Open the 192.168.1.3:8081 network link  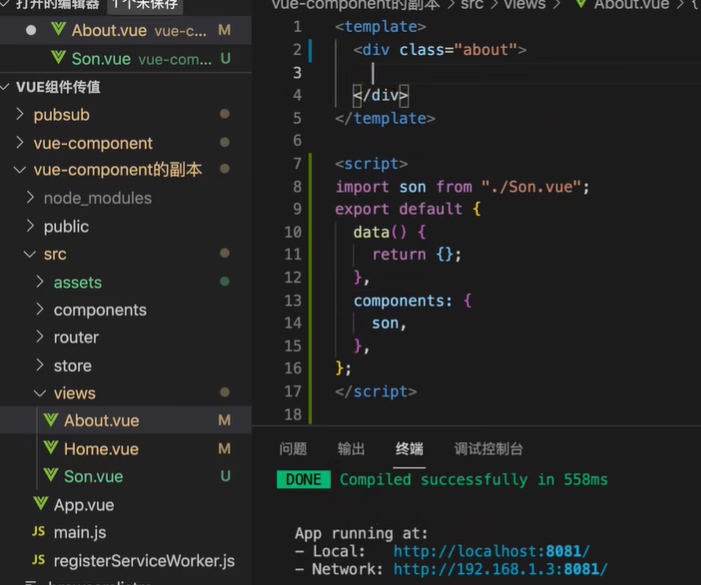501,569
